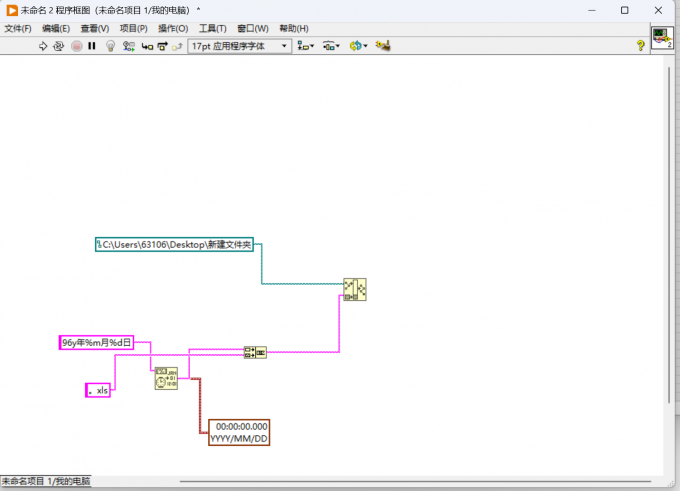Viewport: 680px width, 491px height.
Task: Click the Clean Up Diagram broom icon
Action: click(383, 46)
